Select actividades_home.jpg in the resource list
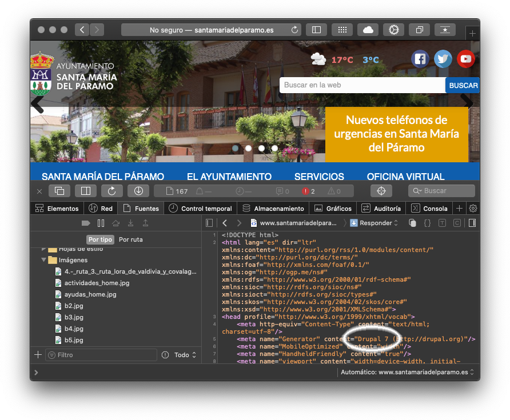This screenshot has width=510, height=420. coord(97,283)
